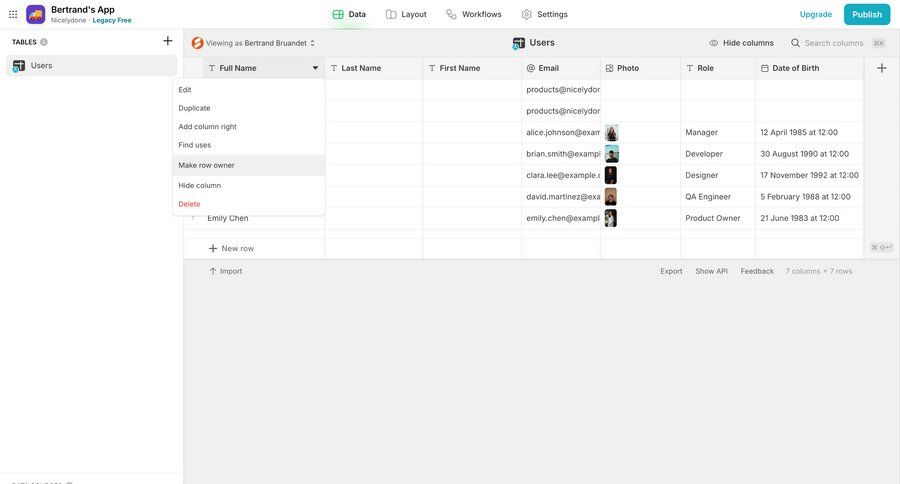Select Delete in the column menu
The height and width of the screenshot is (484, 900).
point(249,204)
